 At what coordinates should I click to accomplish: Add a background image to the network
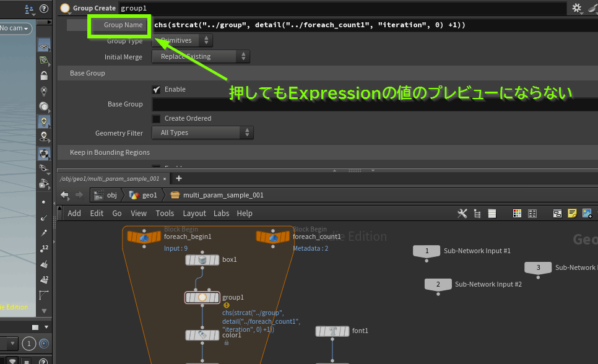click(587, 213)
